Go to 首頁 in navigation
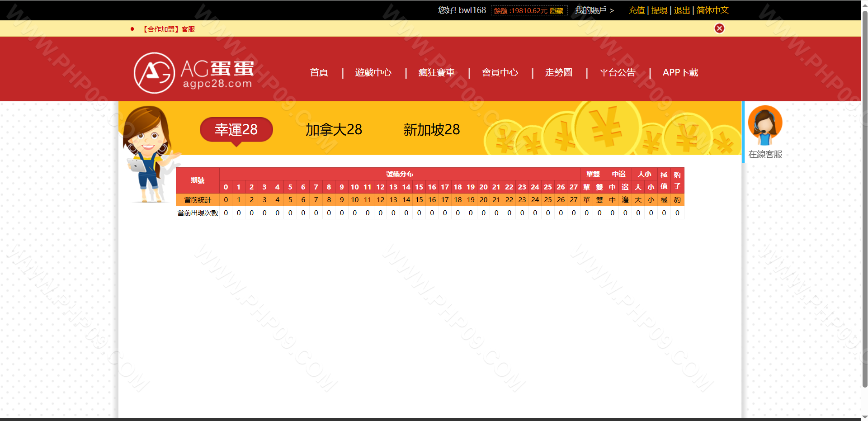This screenshot has width=868, height=421. pyautogui.click(x=319, y=72)
